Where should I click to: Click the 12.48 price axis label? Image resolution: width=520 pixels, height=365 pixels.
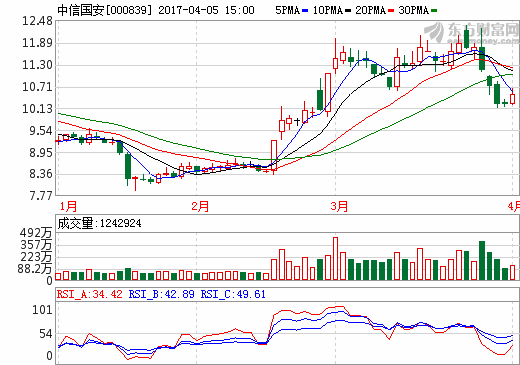tap(37, 21)
